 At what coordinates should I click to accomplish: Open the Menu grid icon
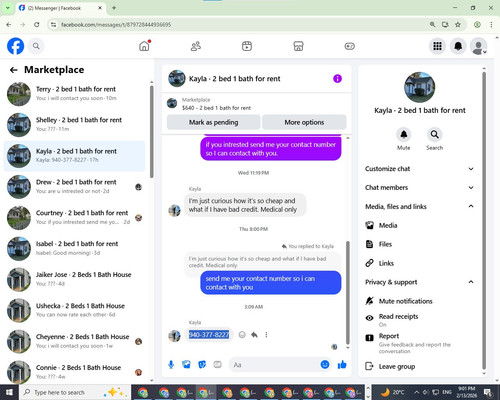[437, 46]
